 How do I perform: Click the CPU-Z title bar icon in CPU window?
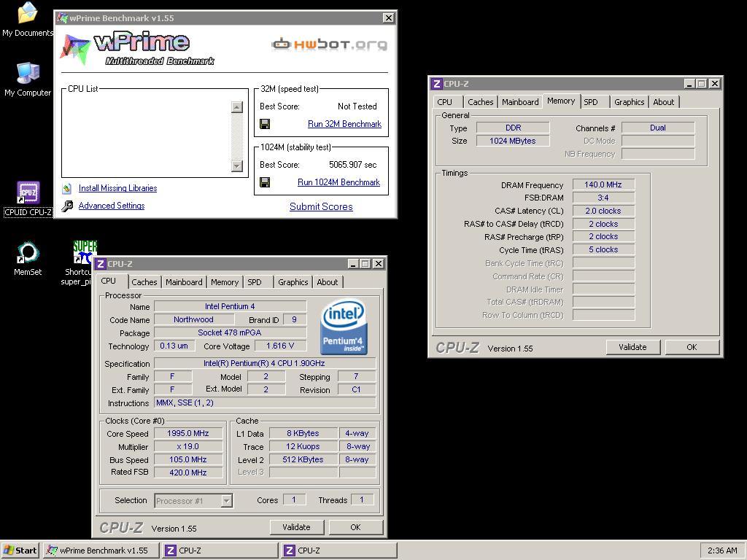[100, 264]
